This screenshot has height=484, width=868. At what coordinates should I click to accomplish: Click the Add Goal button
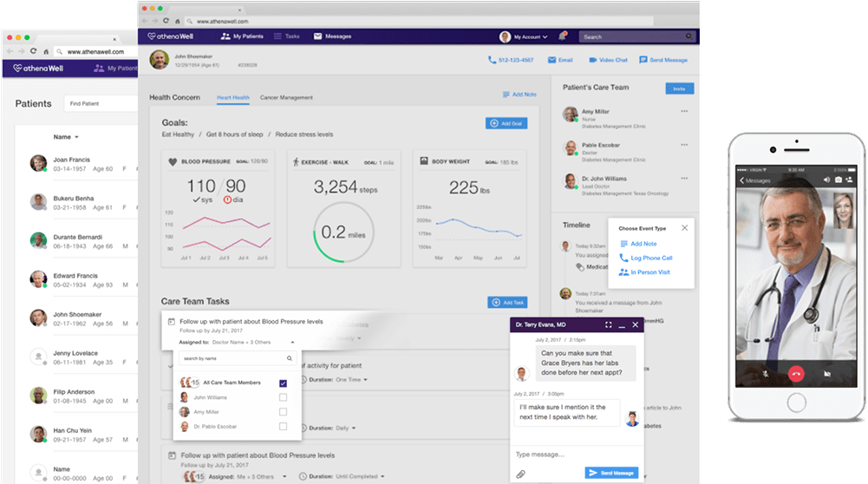coord(506,123)
